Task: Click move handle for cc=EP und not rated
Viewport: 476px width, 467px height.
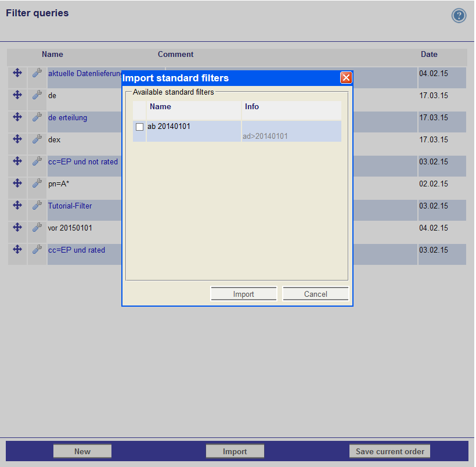Action: pos(17,161)
